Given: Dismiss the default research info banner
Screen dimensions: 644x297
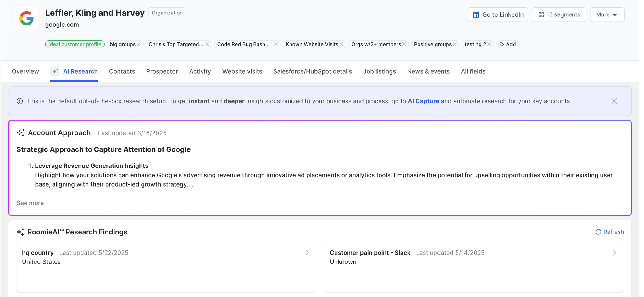Looking at the screenshot, I should coord(614,101).
